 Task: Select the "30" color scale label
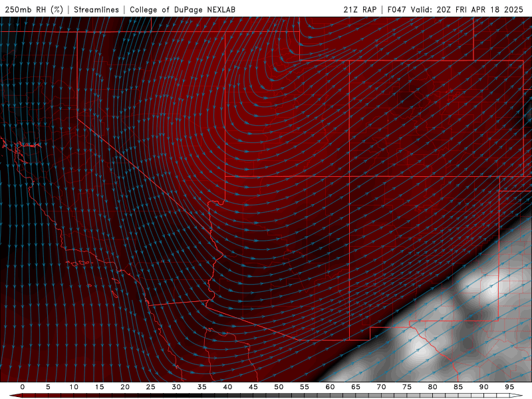coord(176,387)
